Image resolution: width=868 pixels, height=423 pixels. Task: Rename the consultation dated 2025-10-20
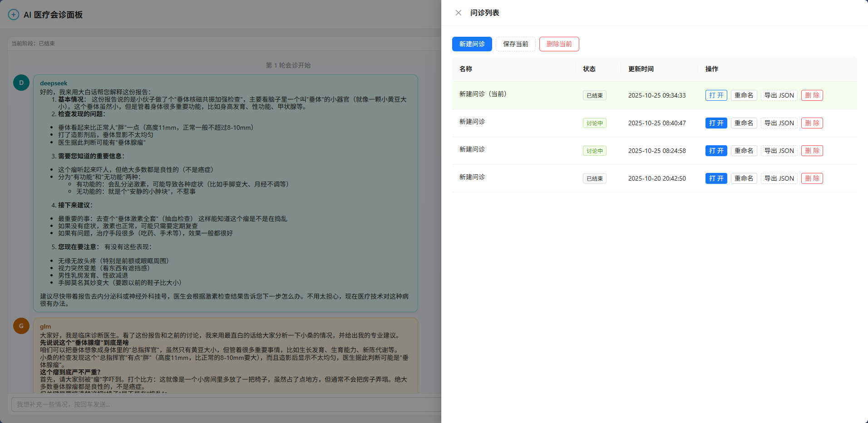tap(744, 178)
